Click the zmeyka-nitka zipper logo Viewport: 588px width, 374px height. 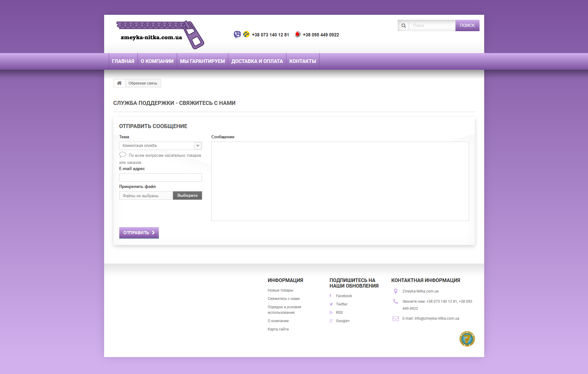[160, 35]
